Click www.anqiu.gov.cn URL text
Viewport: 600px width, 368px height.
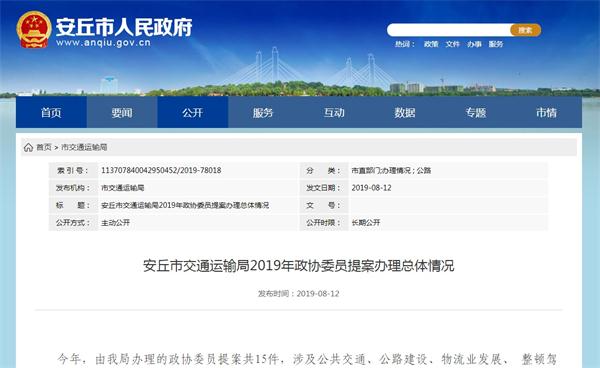[x=103, y=43]
